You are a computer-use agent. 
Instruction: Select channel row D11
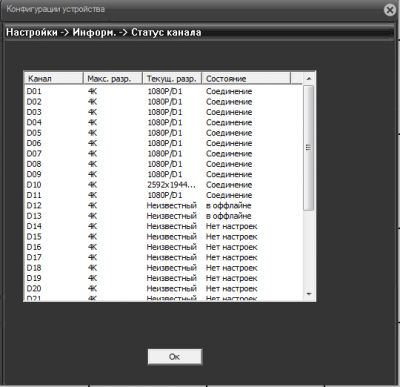pos(164,195)
